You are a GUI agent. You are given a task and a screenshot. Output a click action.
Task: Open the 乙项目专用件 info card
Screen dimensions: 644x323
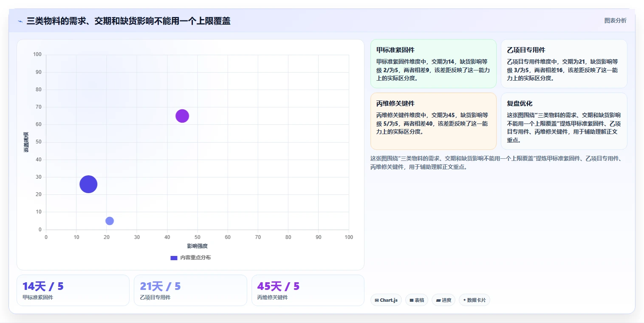pos(564,64)
